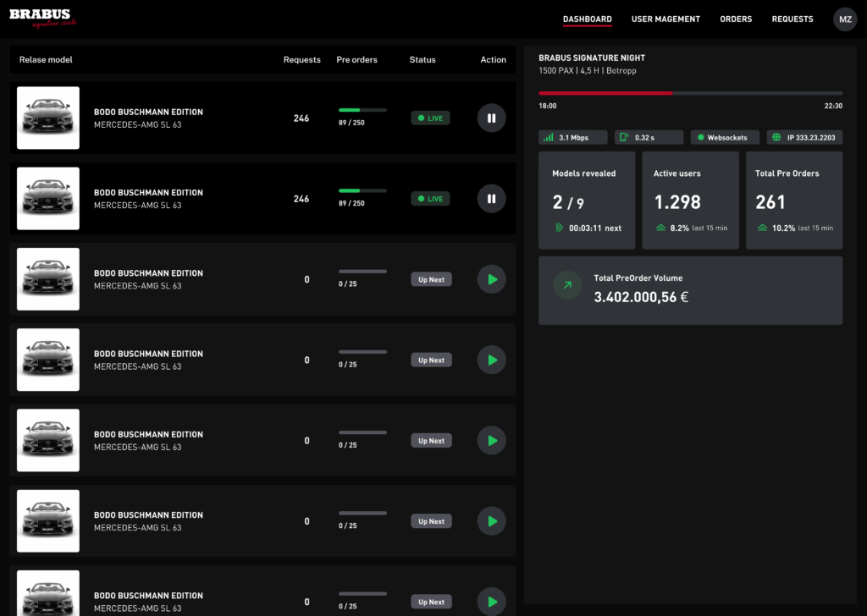Screen dimensions: 867x616
Task: Click the Up Next badge in the third row
Action: [x=430, y=279]
